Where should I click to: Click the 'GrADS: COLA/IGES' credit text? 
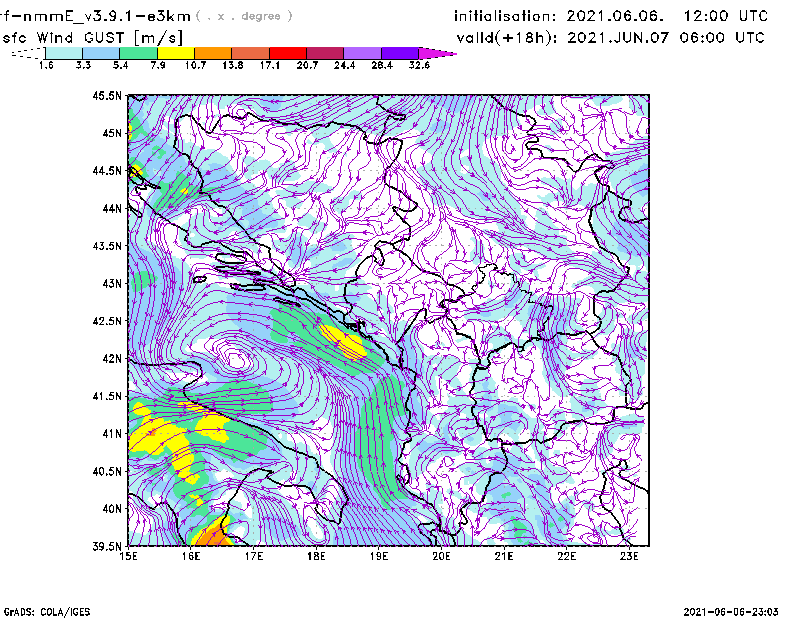(47, 612)
